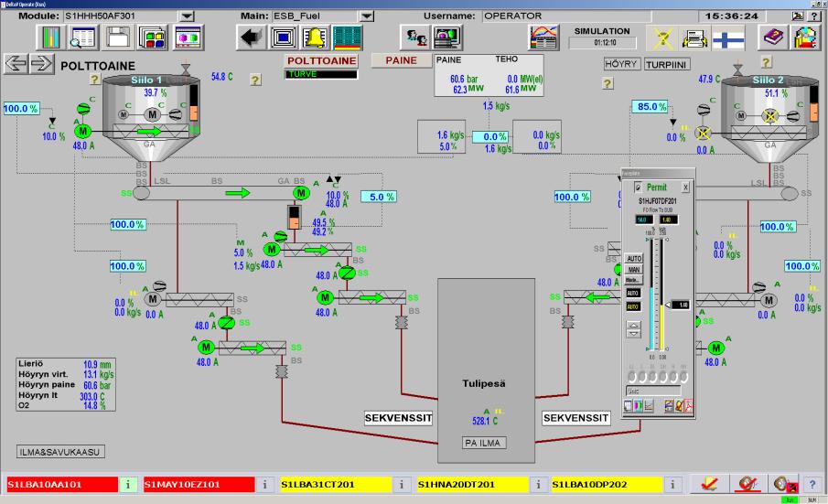828x504 pixels.
Task: Click the left navigation arrow beside POLTTOAINE
Action: point(16,64)
